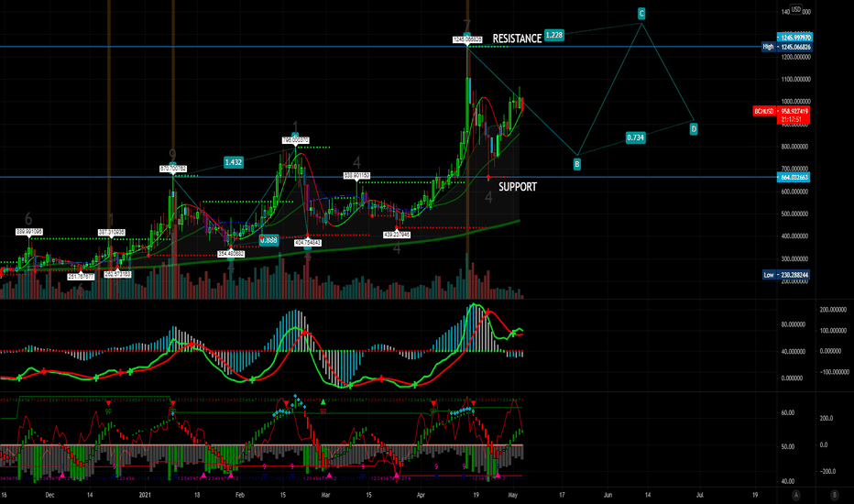Click the cyan 1245.997970 price axis label

click(794, 38)
